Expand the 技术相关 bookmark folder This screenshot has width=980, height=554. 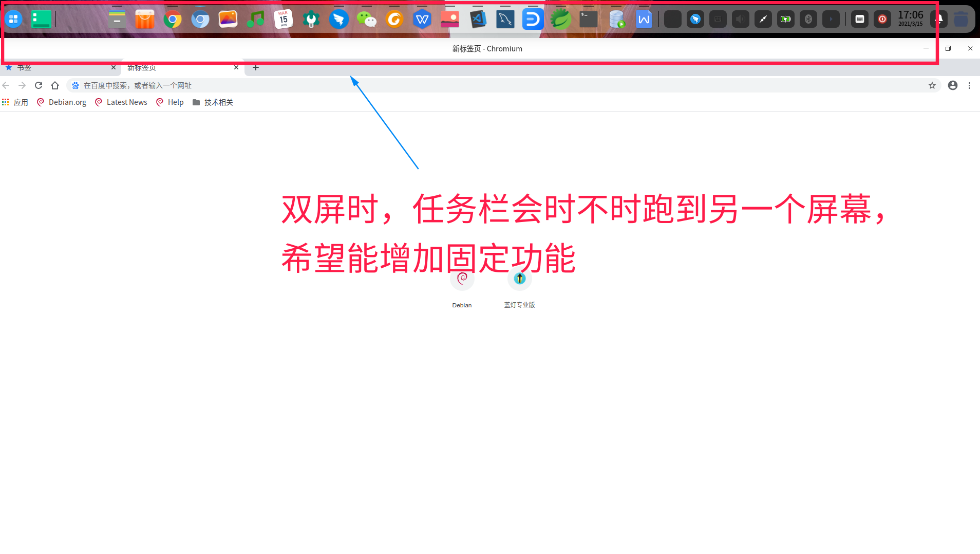213,102
